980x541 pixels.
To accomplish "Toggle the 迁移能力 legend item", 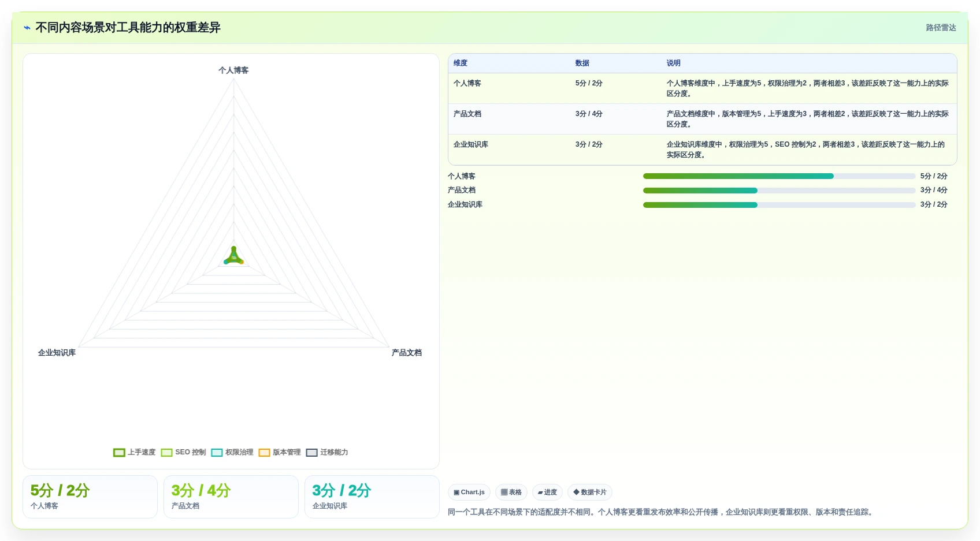I will pos(327,452).
